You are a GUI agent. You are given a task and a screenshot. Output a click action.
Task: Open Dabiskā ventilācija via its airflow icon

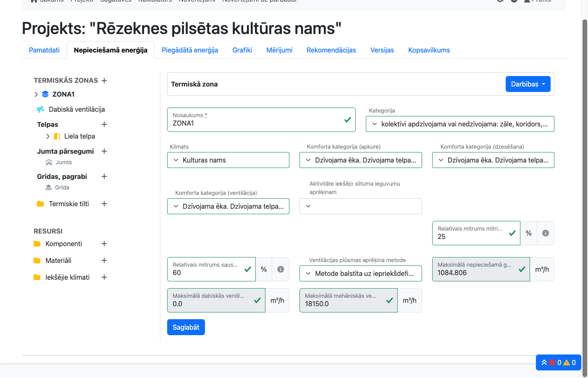click(x=40, y=109)
